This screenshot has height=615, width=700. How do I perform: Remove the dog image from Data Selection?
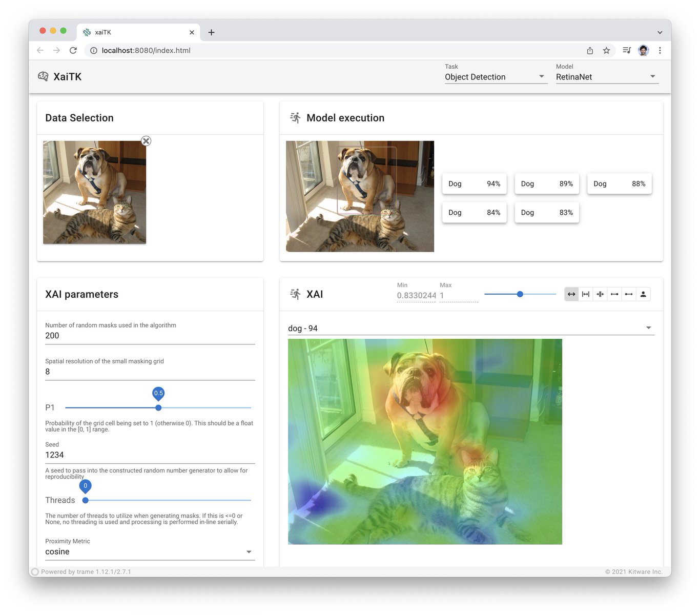coord(146,141)
